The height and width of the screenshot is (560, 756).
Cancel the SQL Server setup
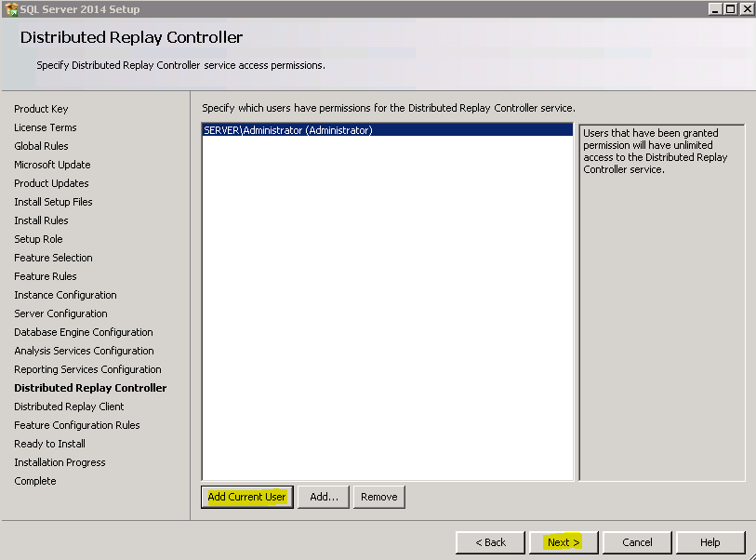click(637, 542)
